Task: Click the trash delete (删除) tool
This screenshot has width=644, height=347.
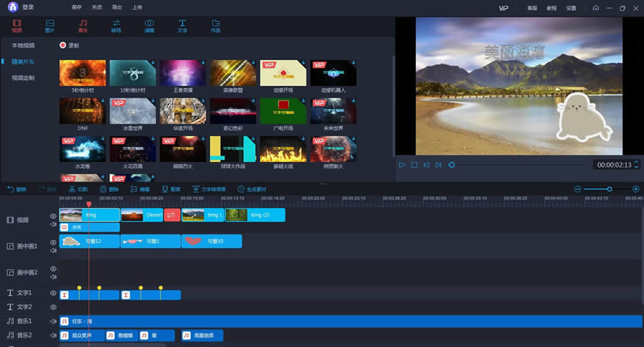Action: (x=109, y=189)
